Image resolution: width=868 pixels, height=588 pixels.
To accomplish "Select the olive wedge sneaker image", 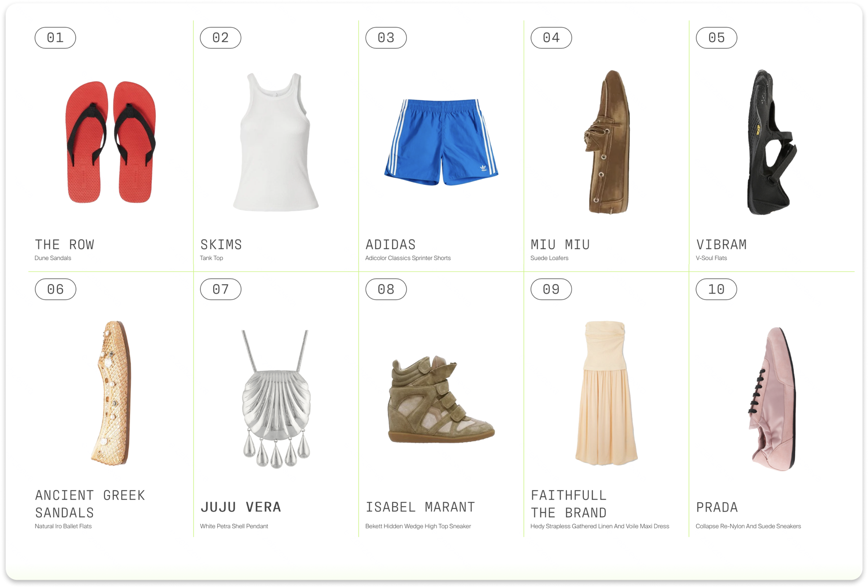I will pos(441,400).
